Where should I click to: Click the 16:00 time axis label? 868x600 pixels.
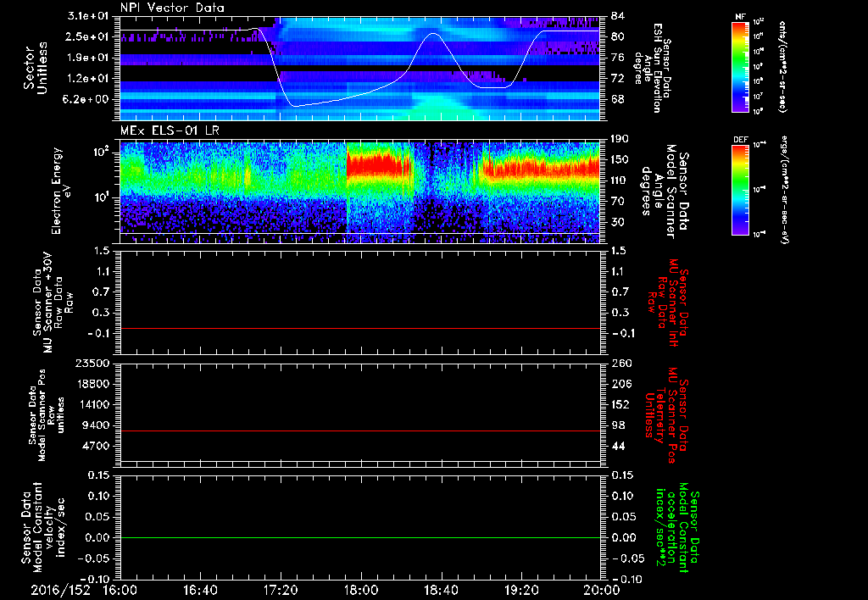coord(120,590)
